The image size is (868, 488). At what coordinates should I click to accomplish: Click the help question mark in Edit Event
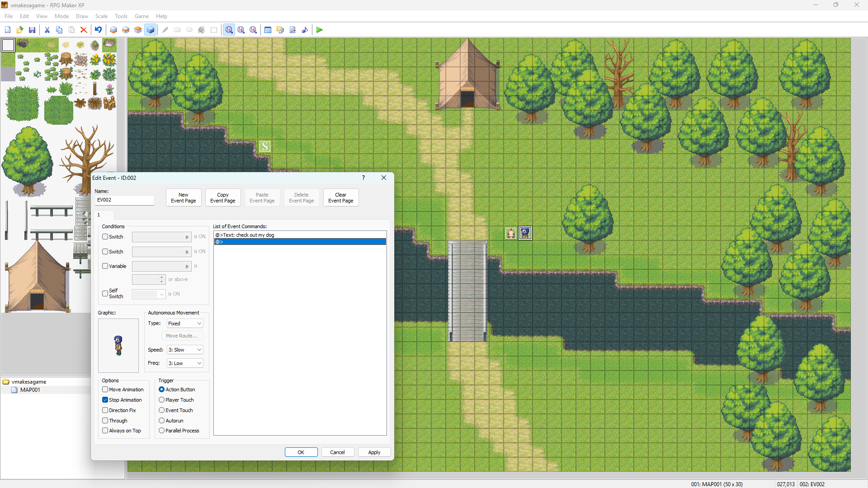click(363, 178)
